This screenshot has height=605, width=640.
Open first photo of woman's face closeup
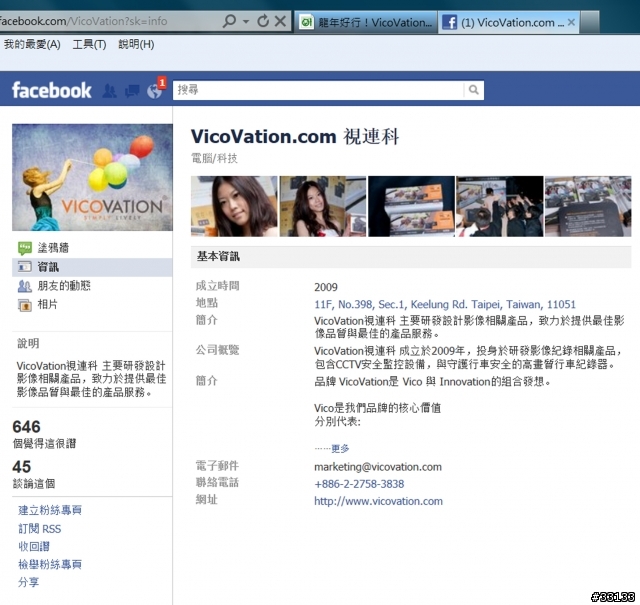click(234, 206)
